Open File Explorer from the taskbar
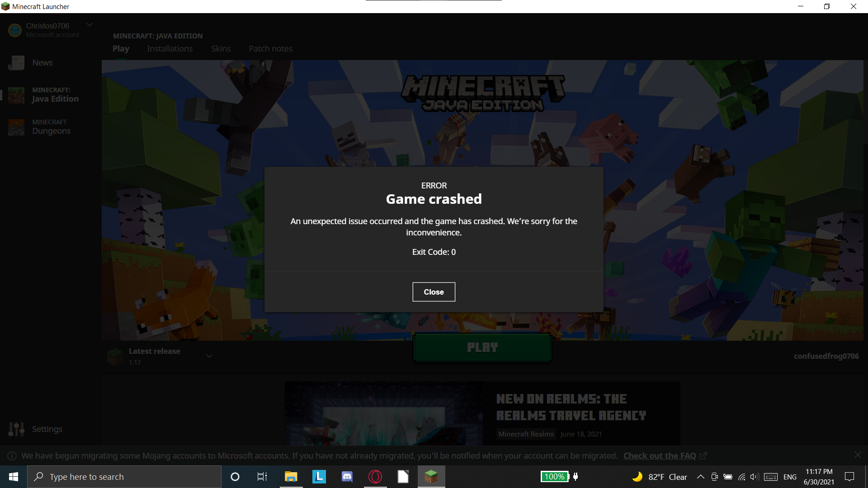This screenshot has height=488, width=868. coord(291,477)
